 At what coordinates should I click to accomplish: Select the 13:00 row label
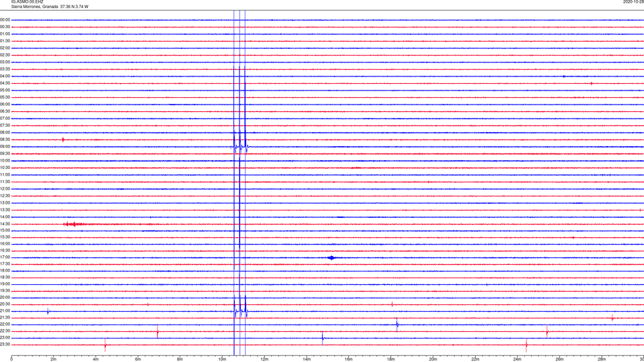5,202
